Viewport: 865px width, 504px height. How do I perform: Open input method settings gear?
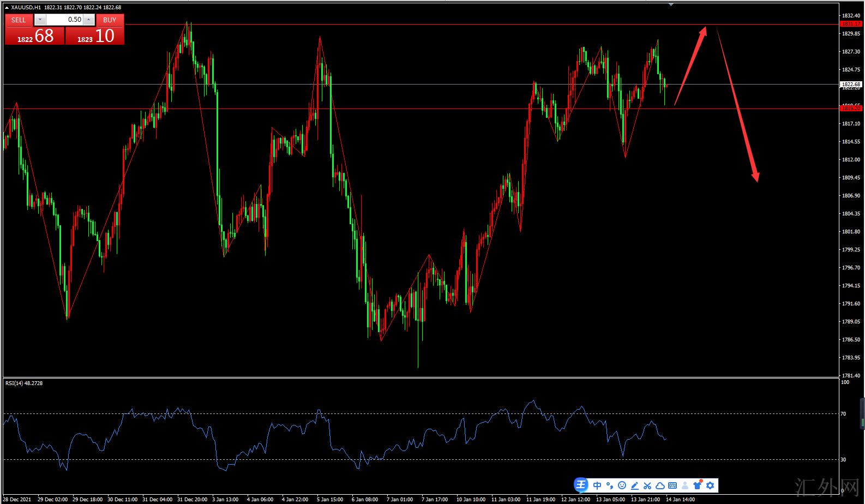pyautogui.click(x=710, y=485)
